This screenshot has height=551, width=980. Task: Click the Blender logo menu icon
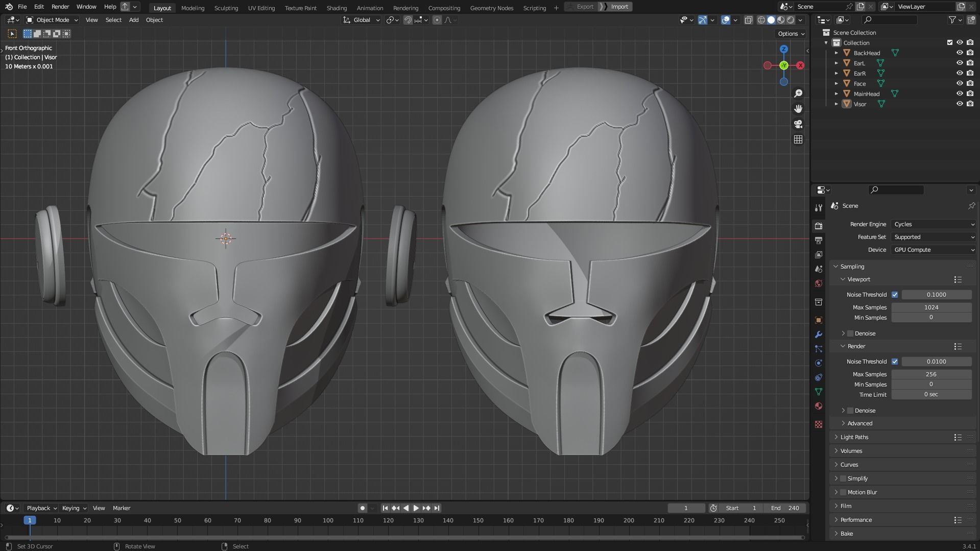[x=9, y=7]
